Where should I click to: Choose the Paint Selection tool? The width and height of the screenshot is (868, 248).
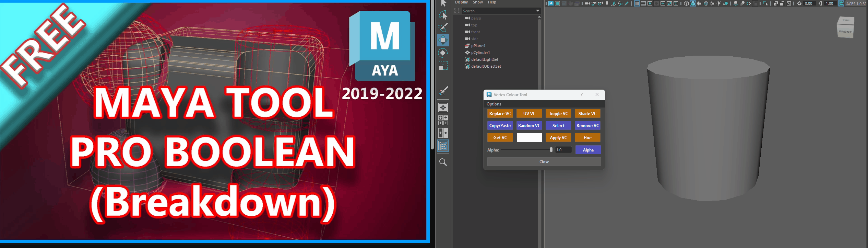tap(443, 27)
